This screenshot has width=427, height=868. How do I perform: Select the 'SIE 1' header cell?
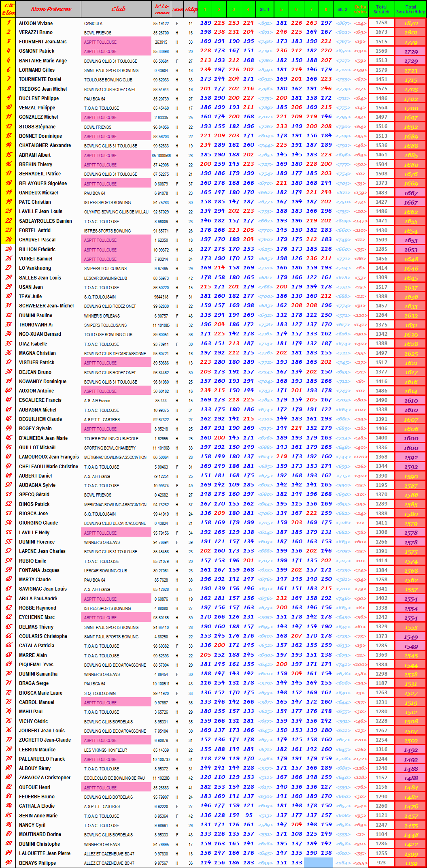tap(264, 9)
